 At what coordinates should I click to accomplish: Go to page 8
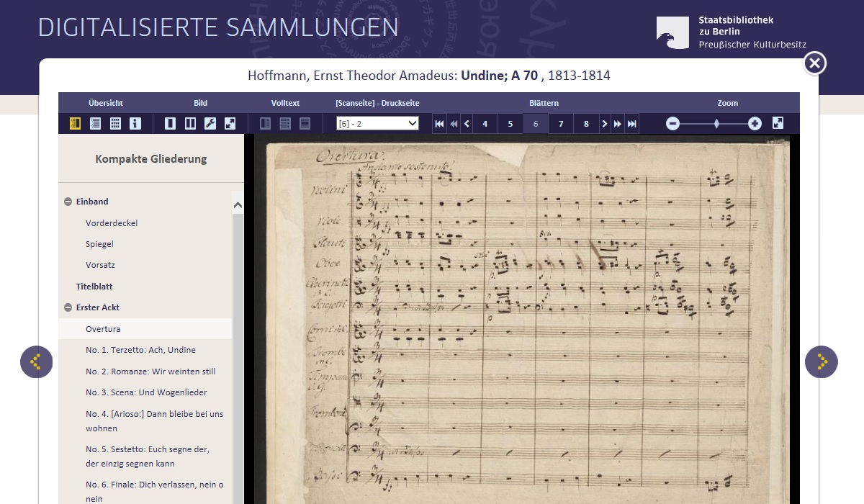586,124
